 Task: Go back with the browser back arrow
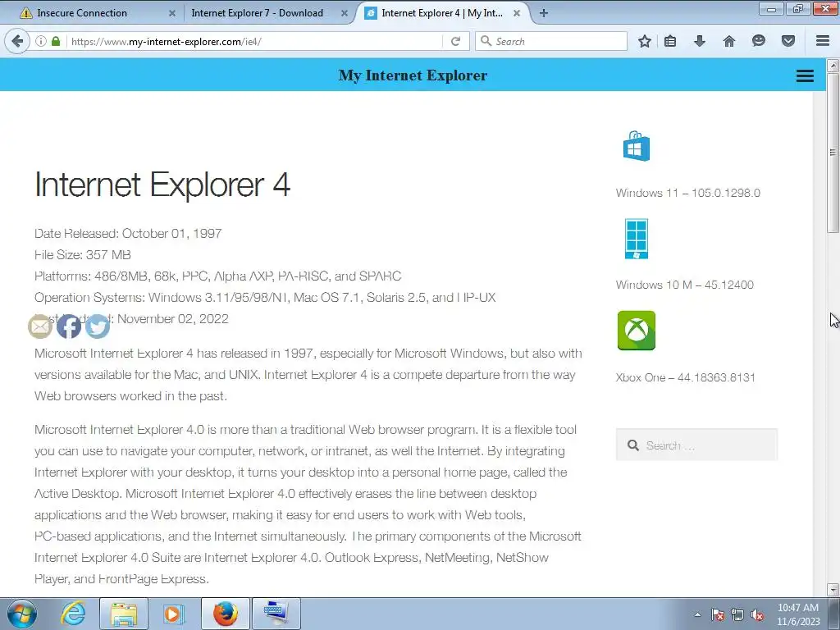[17, 41]
